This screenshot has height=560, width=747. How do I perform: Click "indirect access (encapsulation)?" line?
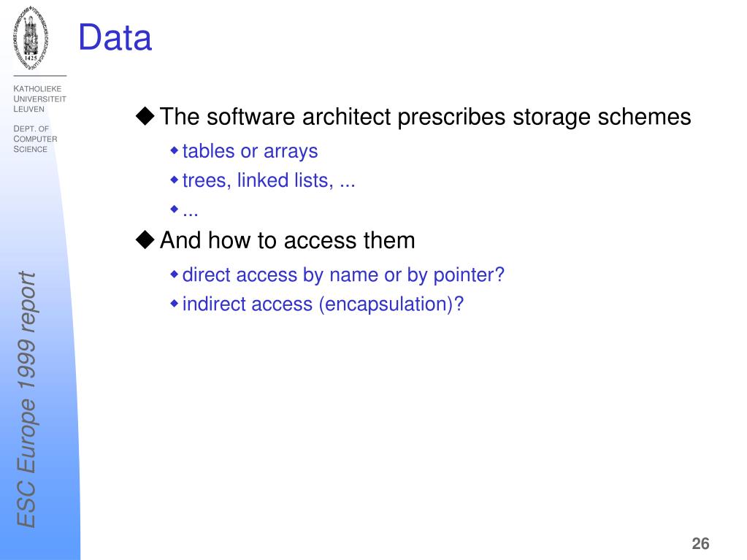323,304
